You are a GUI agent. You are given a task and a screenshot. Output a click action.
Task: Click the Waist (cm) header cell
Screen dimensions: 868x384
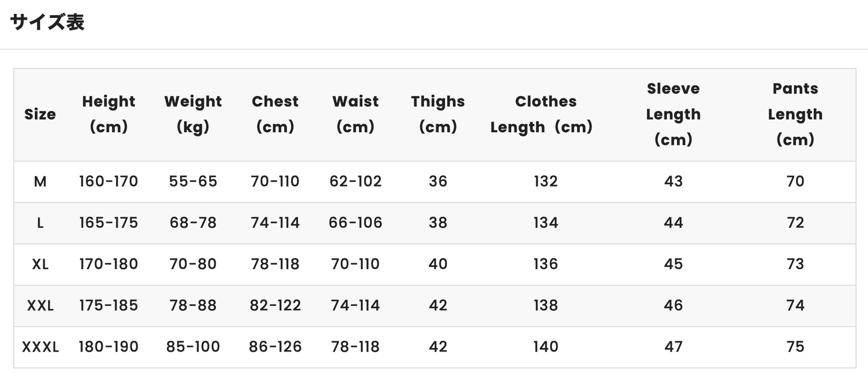click(356, 114)
